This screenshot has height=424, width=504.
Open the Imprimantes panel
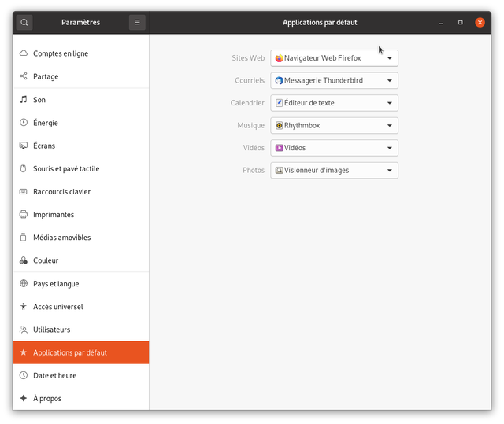click(80, 215)
